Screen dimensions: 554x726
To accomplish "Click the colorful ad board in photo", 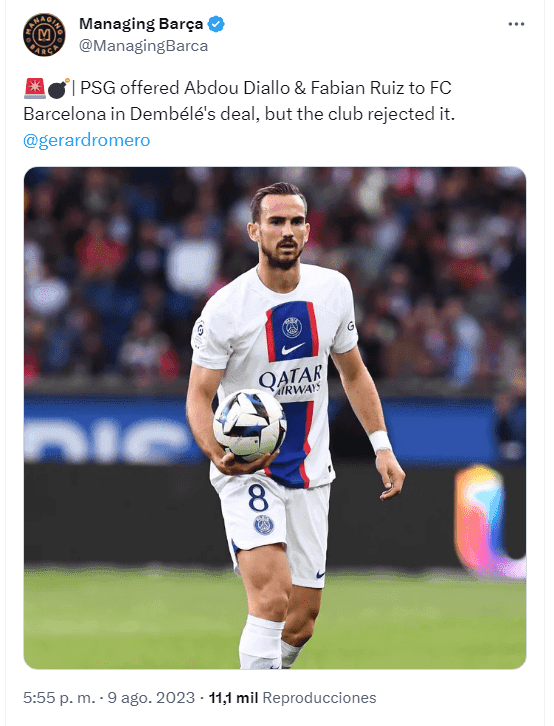I will [x=490, y=521].
